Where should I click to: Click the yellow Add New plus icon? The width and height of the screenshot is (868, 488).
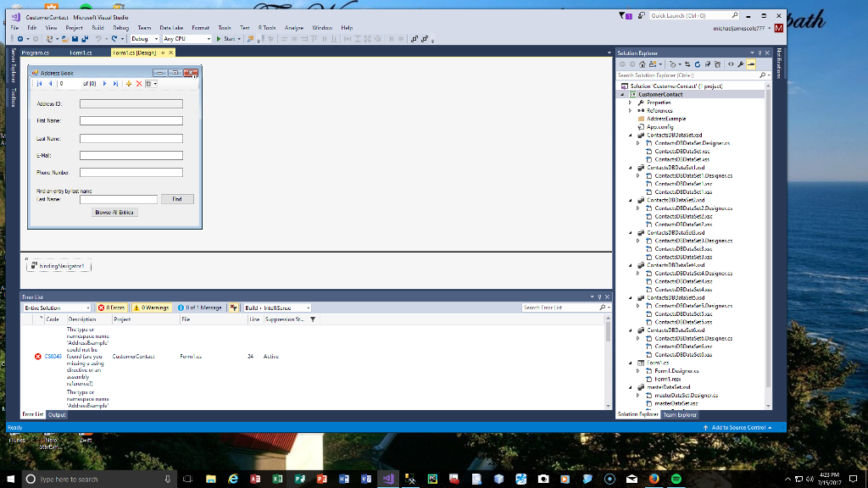[129, 84]
